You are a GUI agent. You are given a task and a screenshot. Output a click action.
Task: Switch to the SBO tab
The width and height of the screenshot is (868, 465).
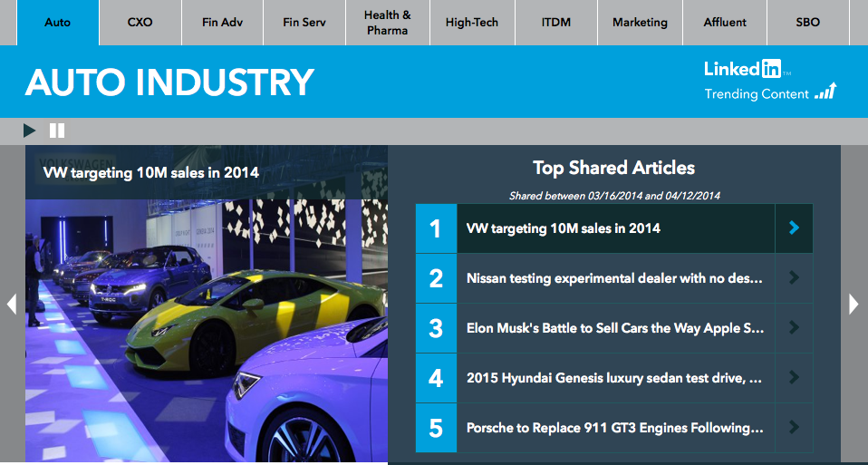(807, 23)
